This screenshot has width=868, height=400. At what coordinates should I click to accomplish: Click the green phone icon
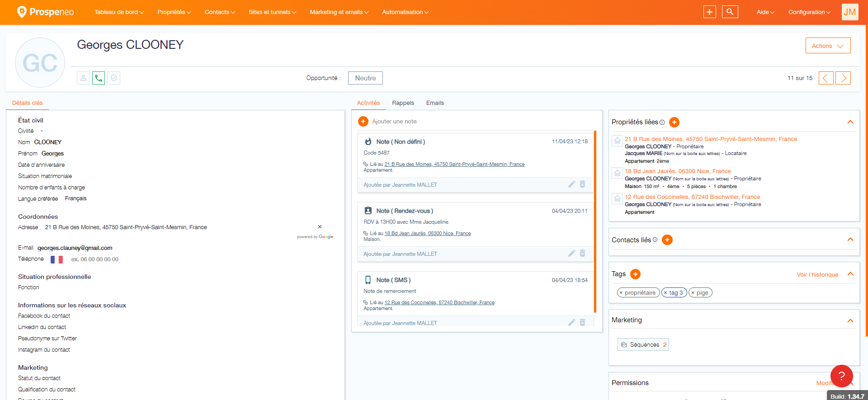click(99, 78)
